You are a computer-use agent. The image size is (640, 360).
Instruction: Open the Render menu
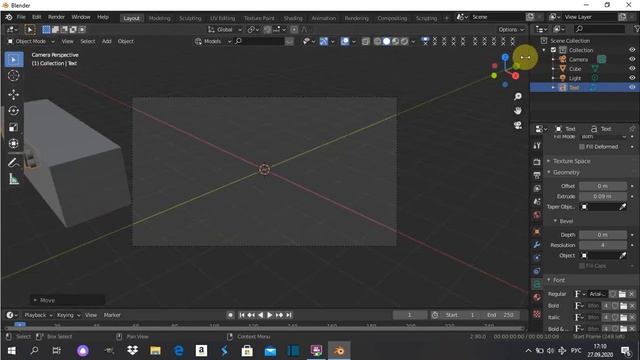point(56,17)
